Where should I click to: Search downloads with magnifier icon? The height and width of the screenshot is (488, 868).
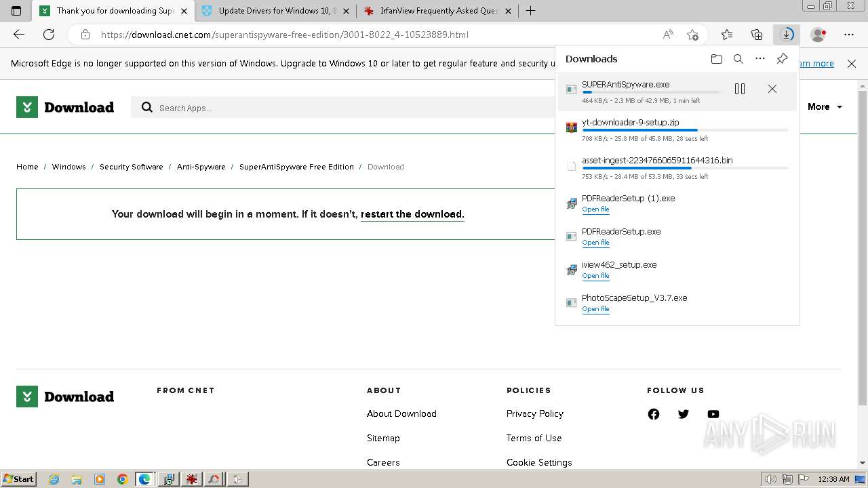[x=738, y=59]
